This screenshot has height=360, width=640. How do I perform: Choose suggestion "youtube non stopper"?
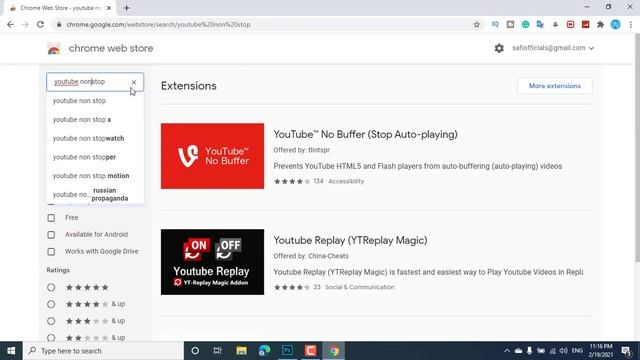coord(95,157)
